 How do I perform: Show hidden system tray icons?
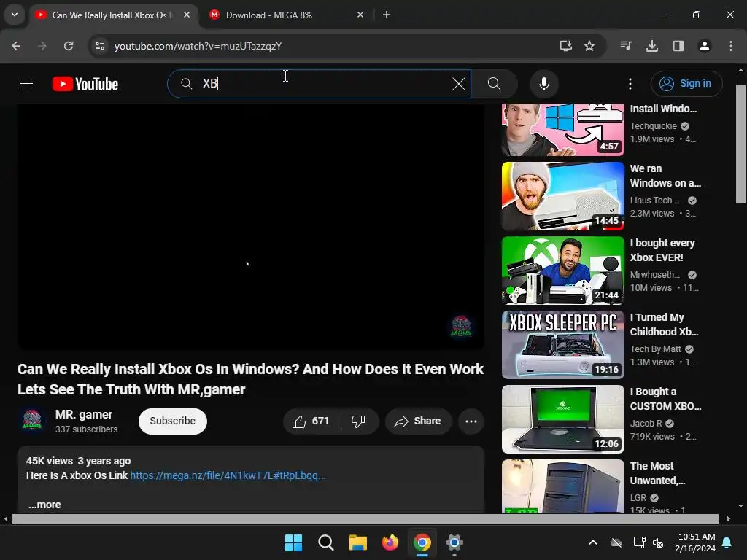(x=592, y=542)
